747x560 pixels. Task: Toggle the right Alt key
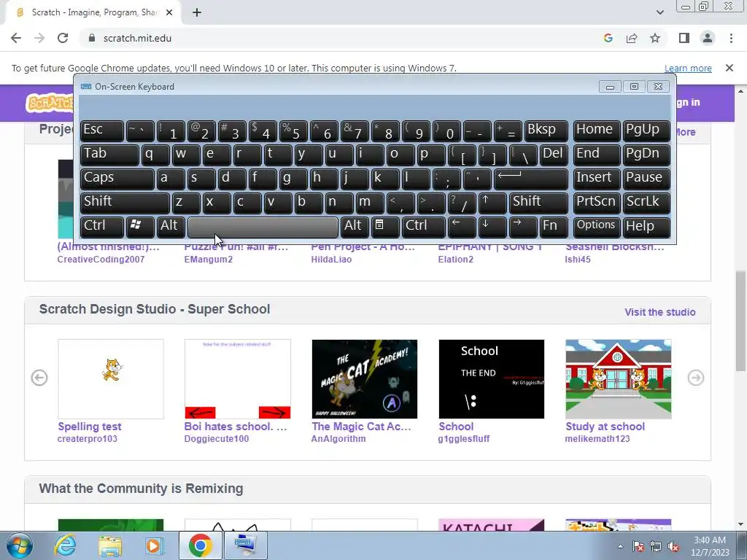[x=355, y=226]
